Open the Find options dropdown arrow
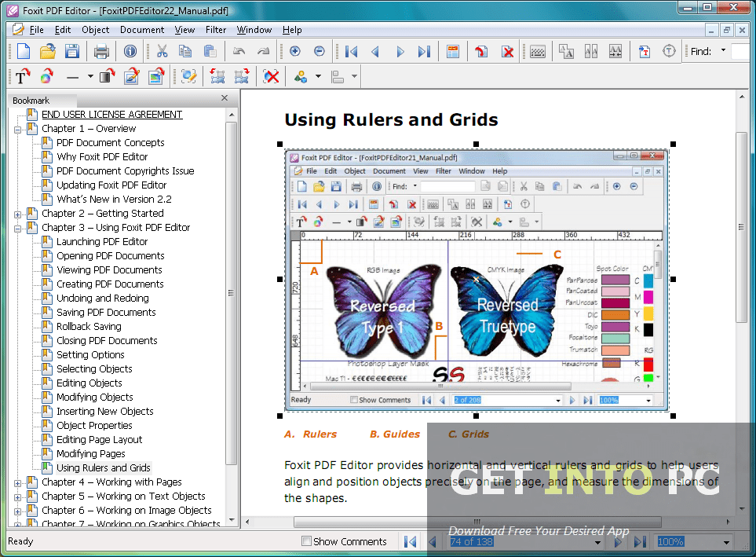The width and height of the screenshot is (756, 557). coord(723,50)
